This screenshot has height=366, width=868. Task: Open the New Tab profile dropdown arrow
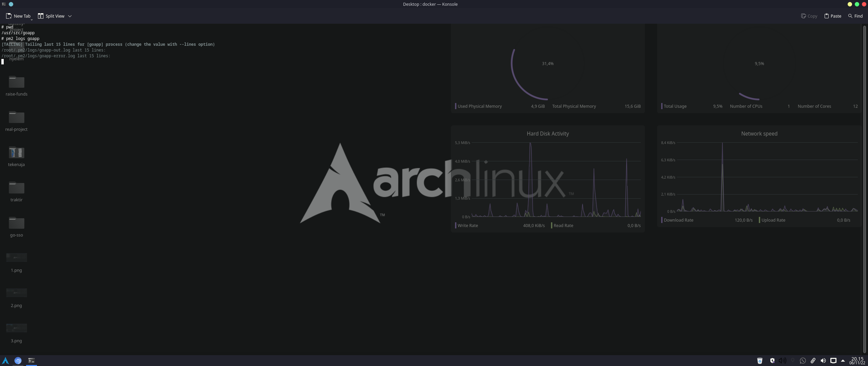(x=32, y=20)
